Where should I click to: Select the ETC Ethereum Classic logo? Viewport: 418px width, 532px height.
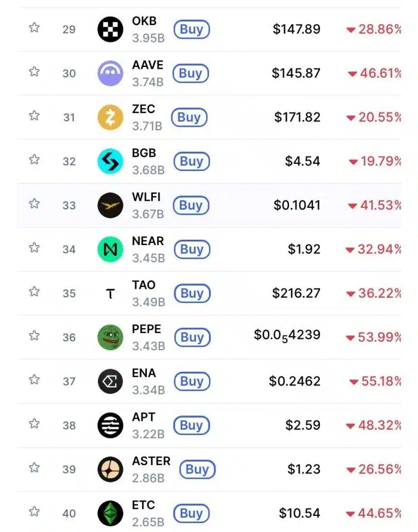click(110, 513)
